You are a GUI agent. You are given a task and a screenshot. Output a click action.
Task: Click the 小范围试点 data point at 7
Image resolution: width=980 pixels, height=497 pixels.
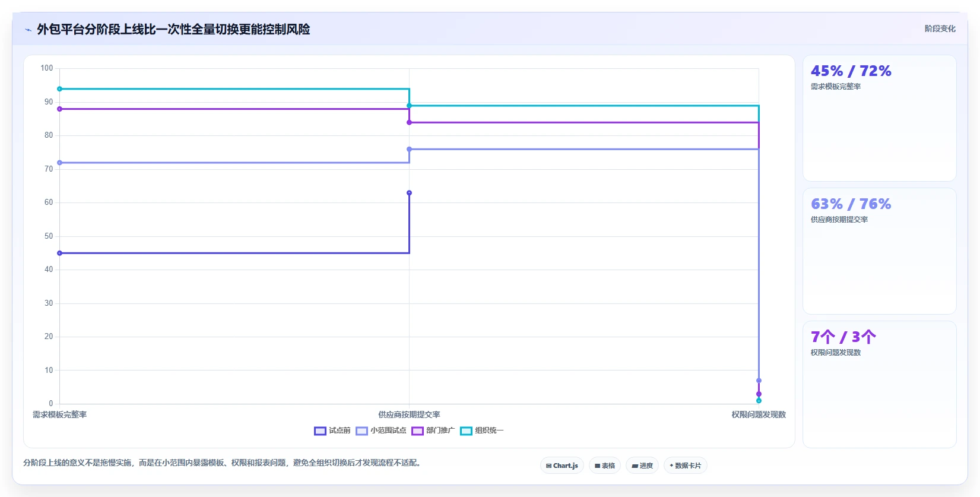(759, 381)
